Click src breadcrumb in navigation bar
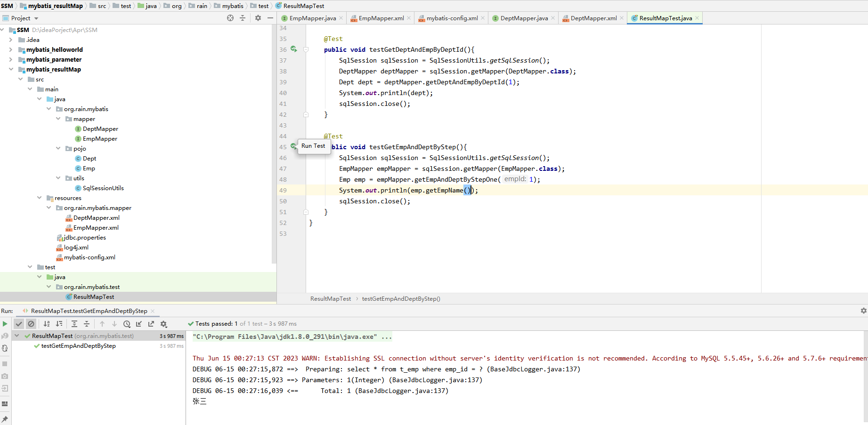Viewport: 868px width, 425px height. coord(102,6)
